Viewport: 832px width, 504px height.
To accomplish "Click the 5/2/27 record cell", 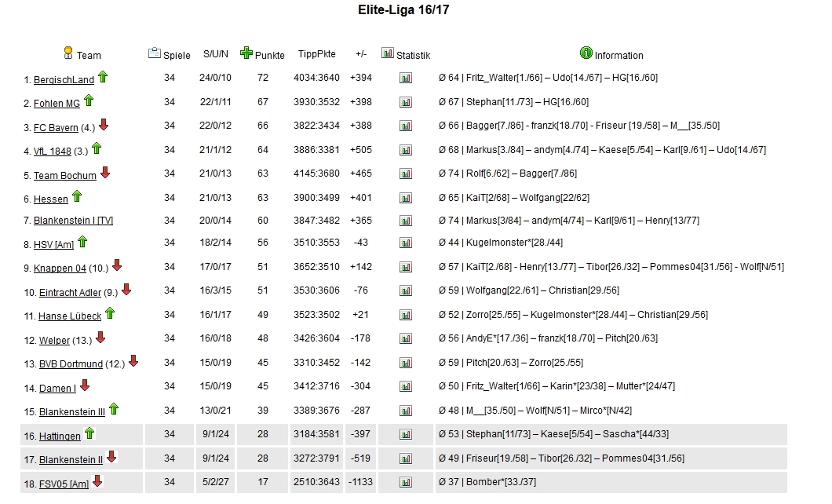I will (215, 482).
